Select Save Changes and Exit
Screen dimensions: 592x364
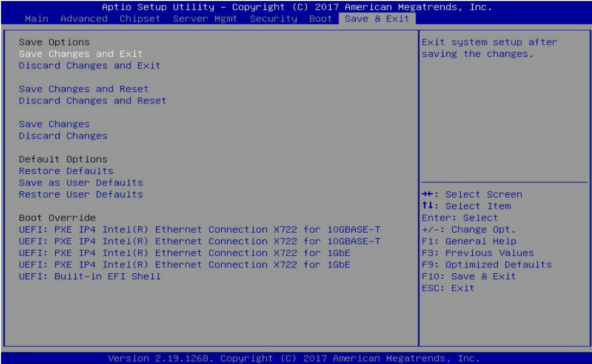(81, 54)
